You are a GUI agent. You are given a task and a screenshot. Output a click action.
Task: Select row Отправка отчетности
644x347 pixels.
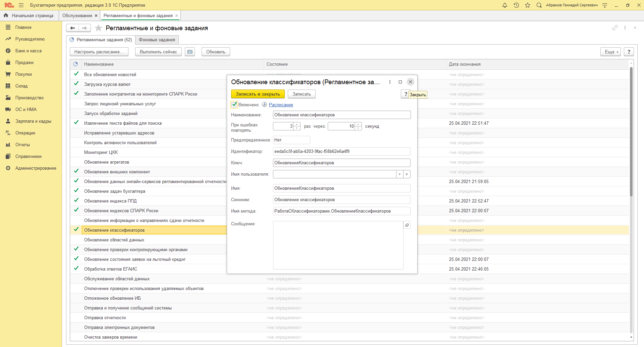(x=349, y=318)
